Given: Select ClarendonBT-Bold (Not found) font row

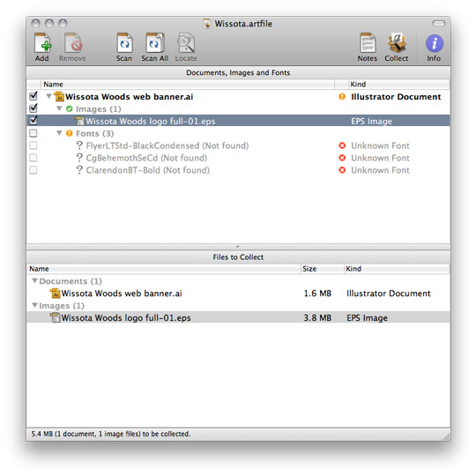Looking at the screenshot, I should [x=238, y=170].
